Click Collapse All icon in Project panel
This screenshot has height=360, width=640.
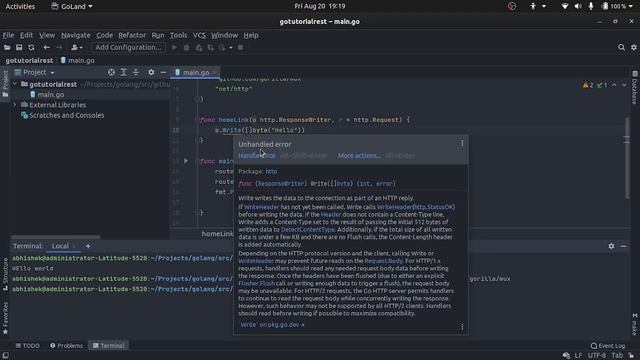(136, 72)
